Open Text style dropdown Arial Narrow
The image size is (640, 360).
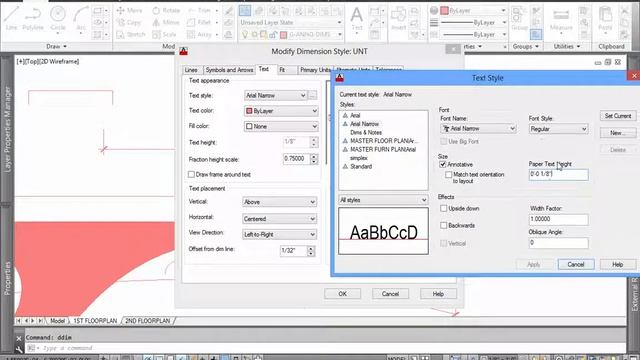coord(276,96)
